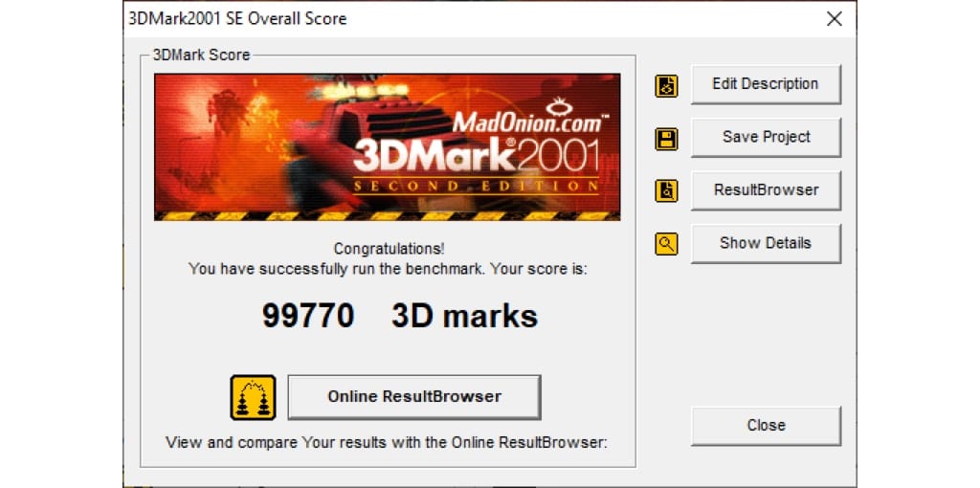The height and width of the screenshot is (488, 980).
Task: Click the "3D marks" text
Action: tap(464, 316)
